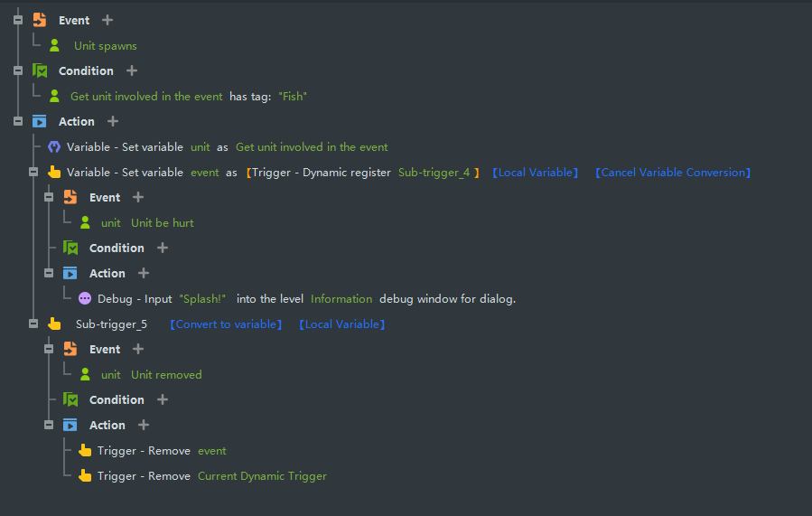
Task: Click Local Variable next to Sub-trigger_4
Action: (535, 172)
